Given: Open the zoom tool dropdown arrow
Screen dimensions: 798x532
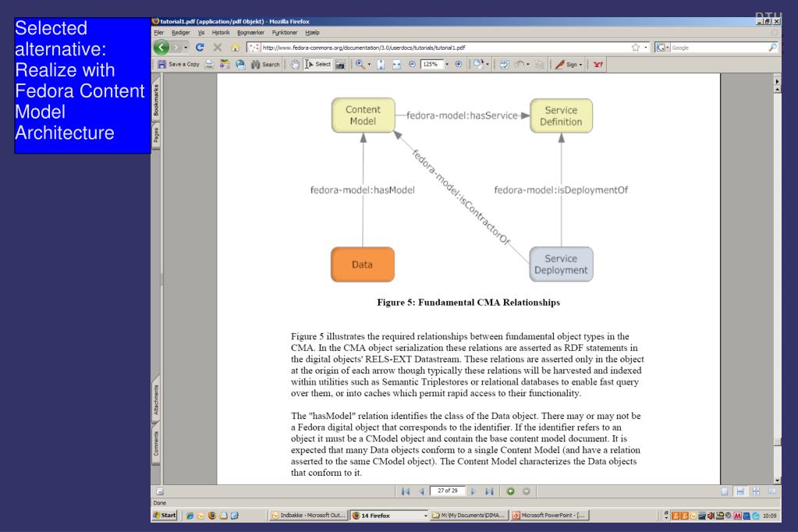Looking at the screenshot, I should tap(369, 65).
